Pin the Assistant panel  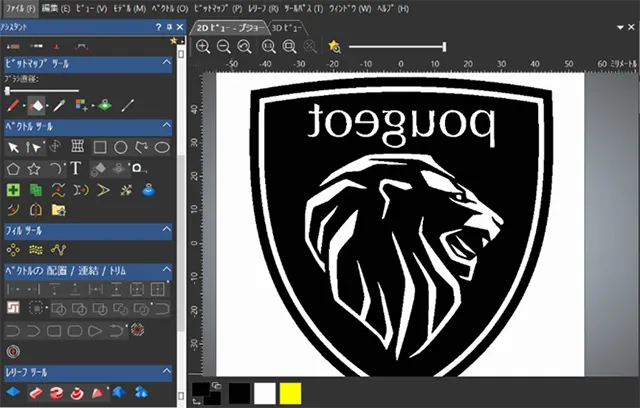point(169,27)
